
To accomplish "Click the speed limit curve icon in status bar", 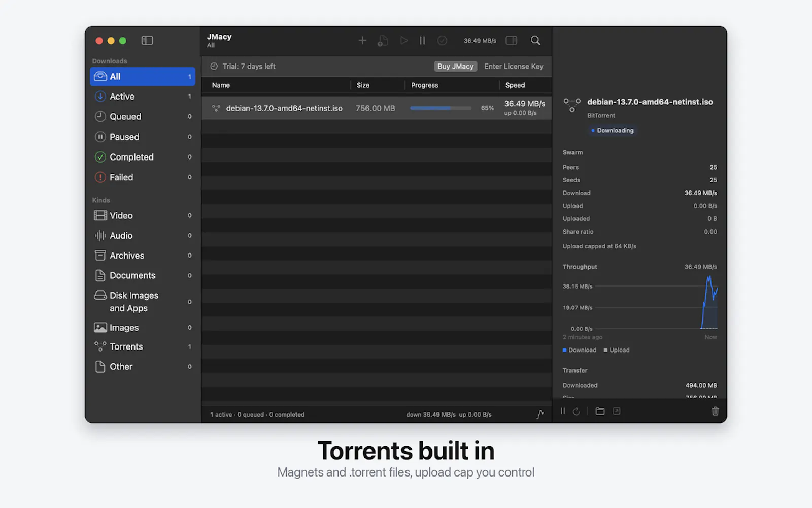I will [x=539, y=415].
